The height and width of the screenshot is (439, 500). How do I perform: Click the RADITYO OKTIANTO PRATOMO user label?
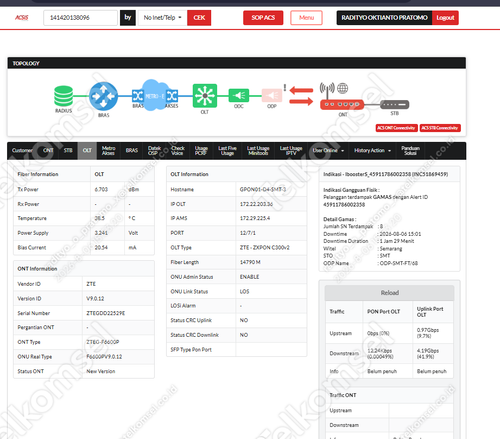(384, 18)
